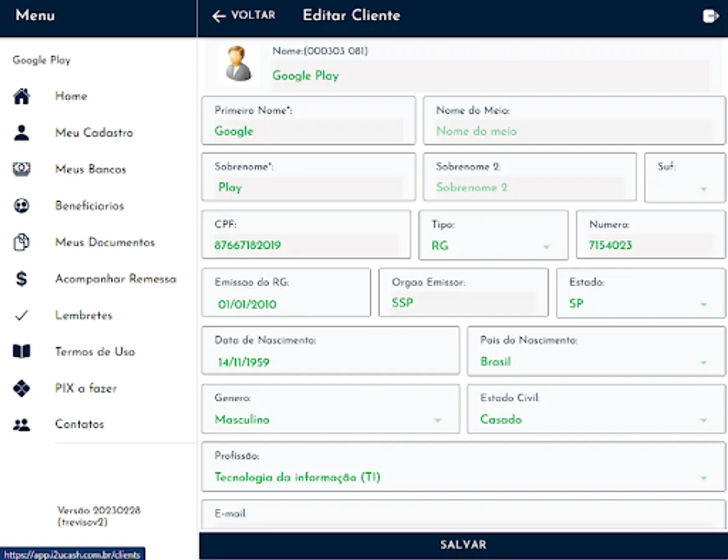728x560 pixels.
Task: Click the Acompanhar Remessa dollar icon
Action: coord(21,279)
